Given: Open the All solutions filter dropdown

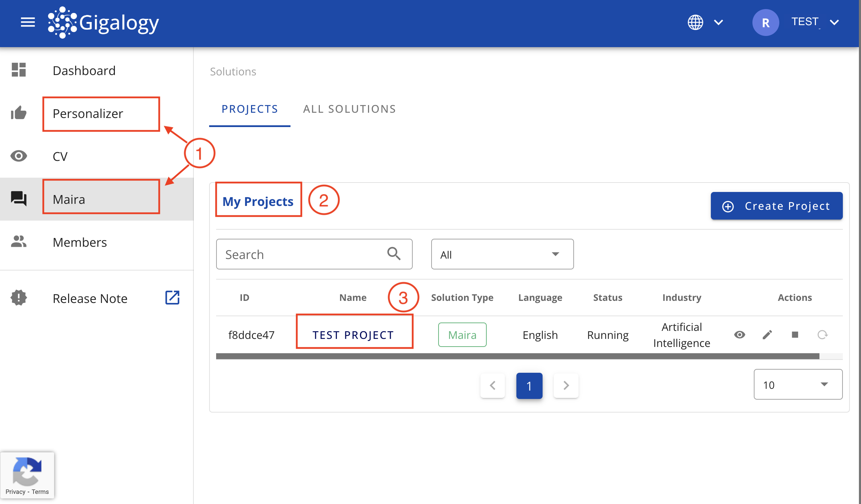Looking at the screenshot, I should tap(502, 254).
